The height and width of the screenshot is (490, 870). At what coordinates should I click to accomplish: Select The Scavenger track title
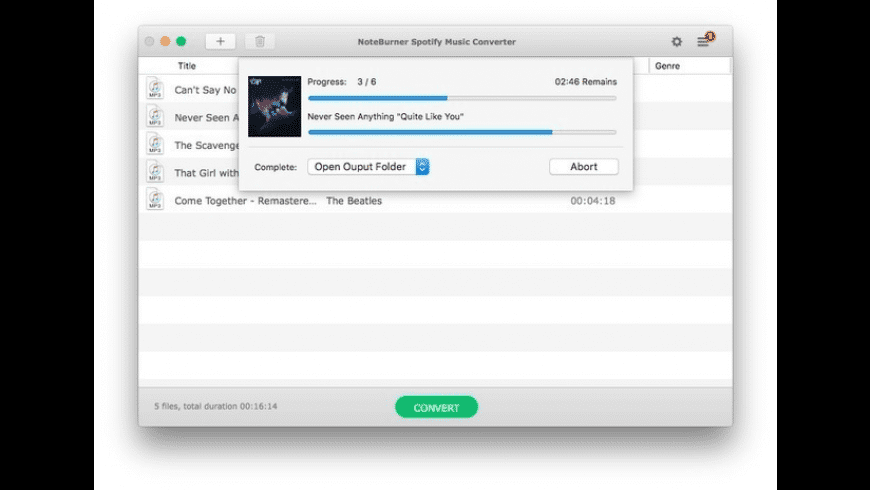point(206,145)
